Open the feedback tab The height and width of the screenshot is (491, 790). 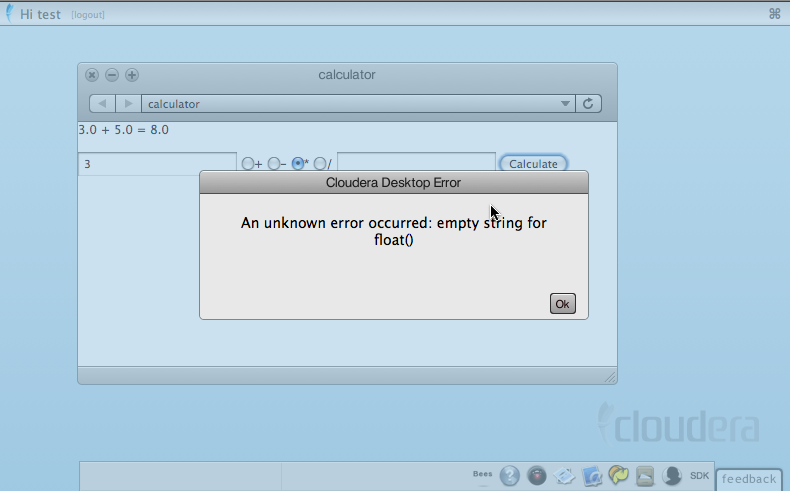(749, 479)
